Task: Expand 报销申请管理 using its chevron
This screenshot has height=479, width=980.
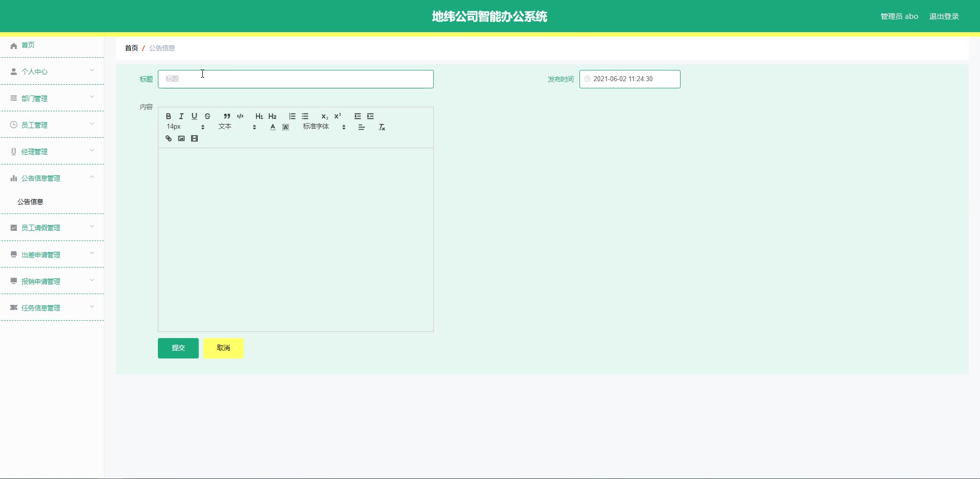Action: tap(92, 280)
